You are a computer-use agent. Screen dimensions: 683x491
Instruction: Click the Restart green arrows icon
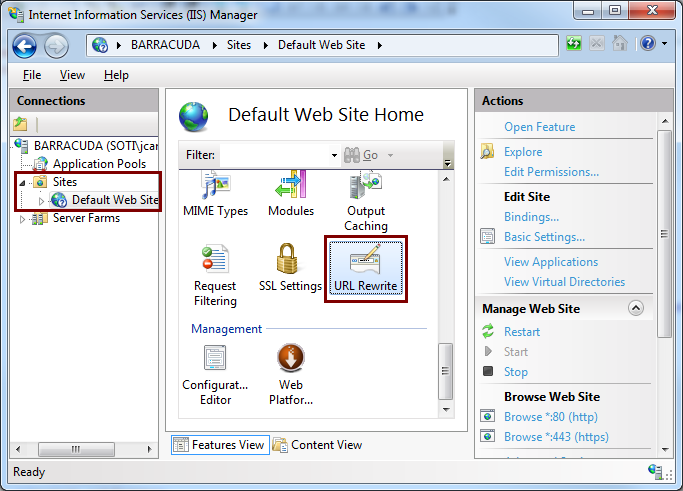(488, 331)
